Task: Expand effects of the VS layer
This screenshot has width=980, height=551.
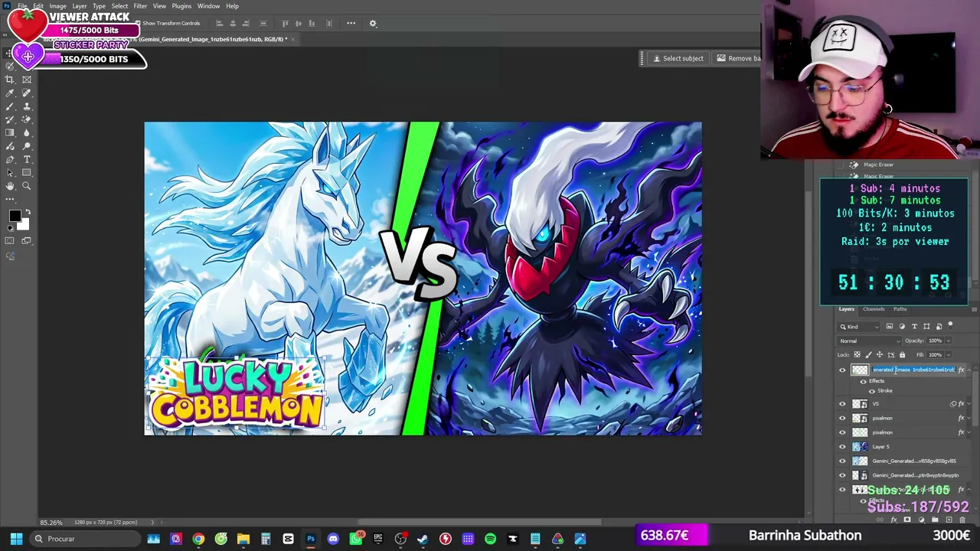Action: click(x=969, y=404)
